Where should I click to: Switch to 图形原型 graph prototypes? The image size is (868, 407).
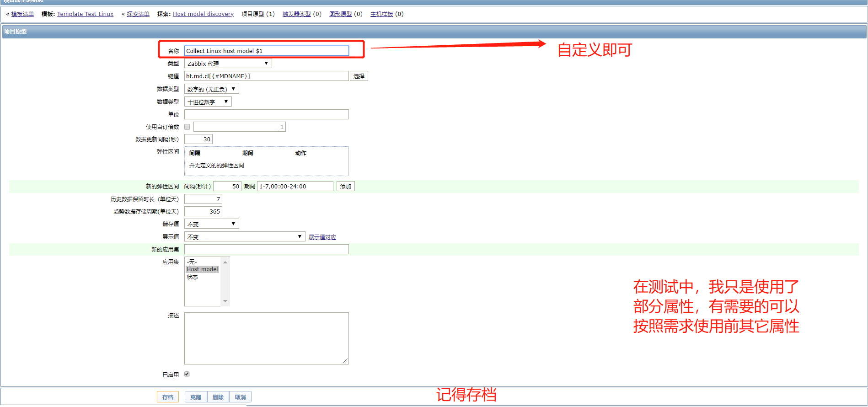340,14
